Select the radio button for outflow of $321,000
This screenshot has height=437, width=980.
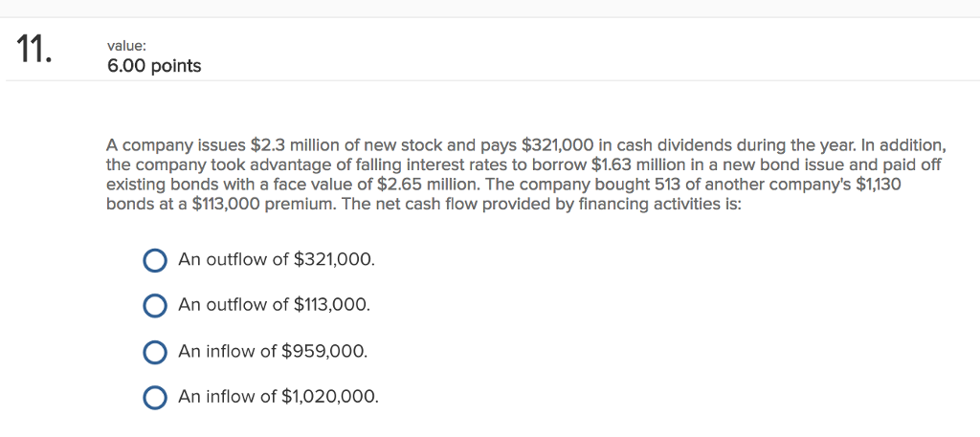point(155,260)
